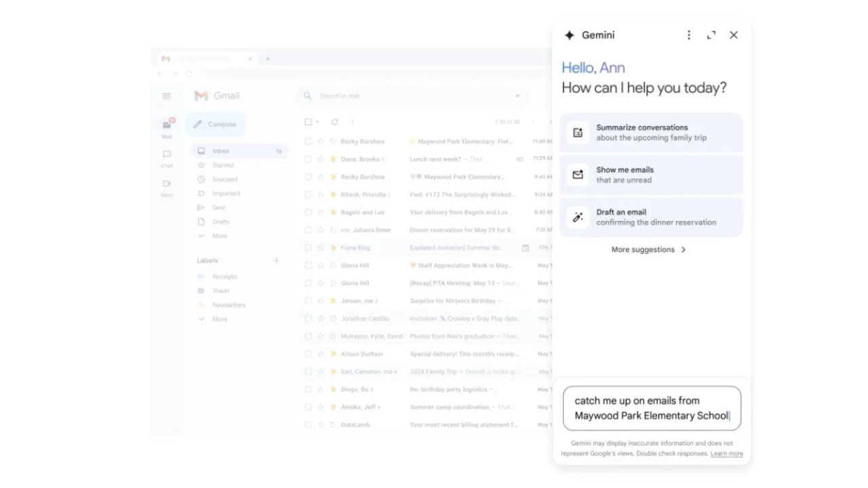Select the Dana, Brooks email checkbox
This screenshot has height=488, width=868.
point(309,159)
